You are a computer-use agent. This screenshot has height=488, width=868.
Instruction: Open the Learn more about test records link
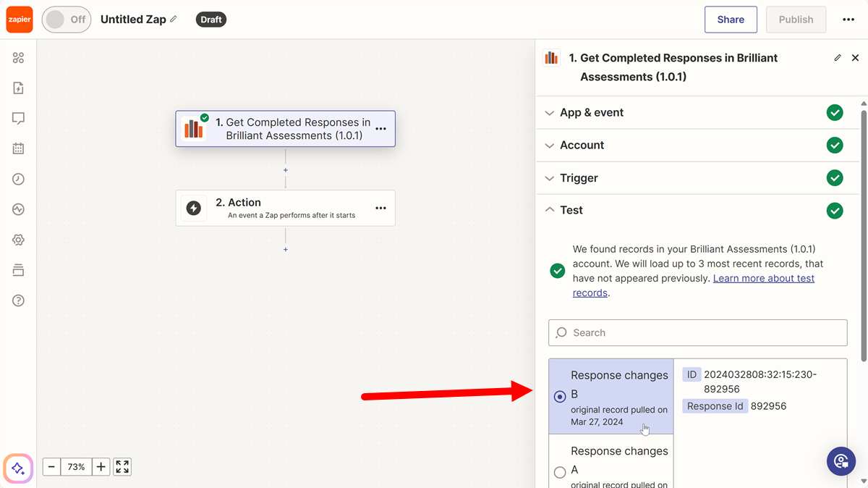[x=764, y=278]
